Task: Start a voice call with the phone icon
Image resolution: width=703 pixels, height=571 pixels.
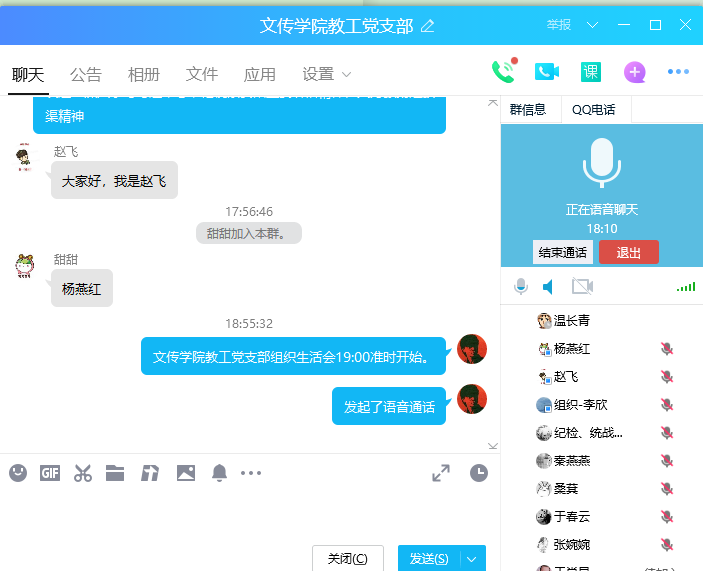Action: tap(503, 71)
